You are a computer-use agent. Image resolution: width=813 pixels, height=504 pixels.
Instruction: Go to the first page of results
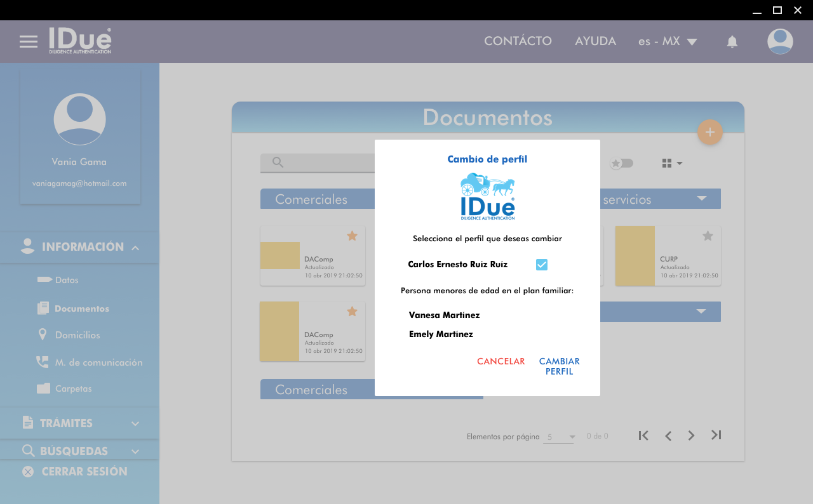coord(643,435)
